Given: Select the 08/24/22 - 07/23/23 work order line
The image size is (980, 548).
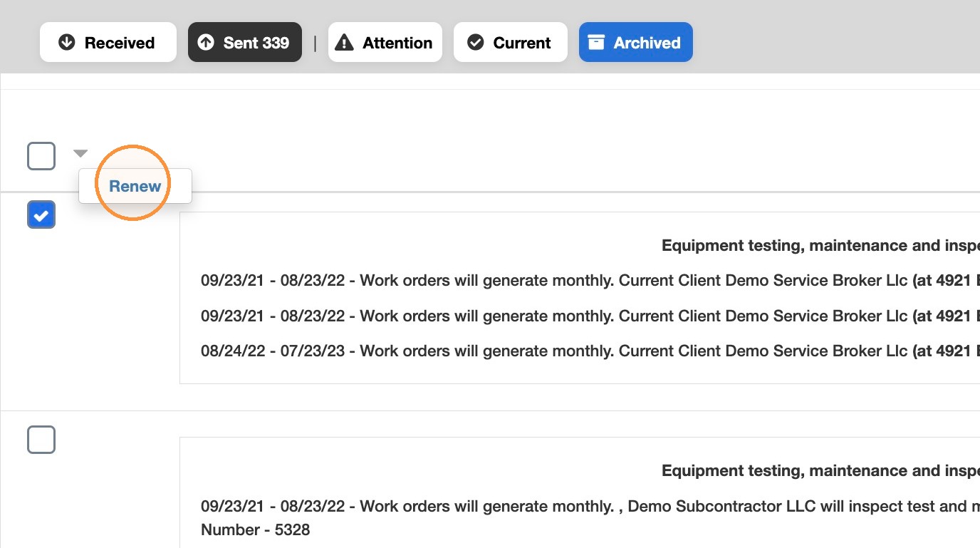Looking at the screenshot, I should point(590,351).
